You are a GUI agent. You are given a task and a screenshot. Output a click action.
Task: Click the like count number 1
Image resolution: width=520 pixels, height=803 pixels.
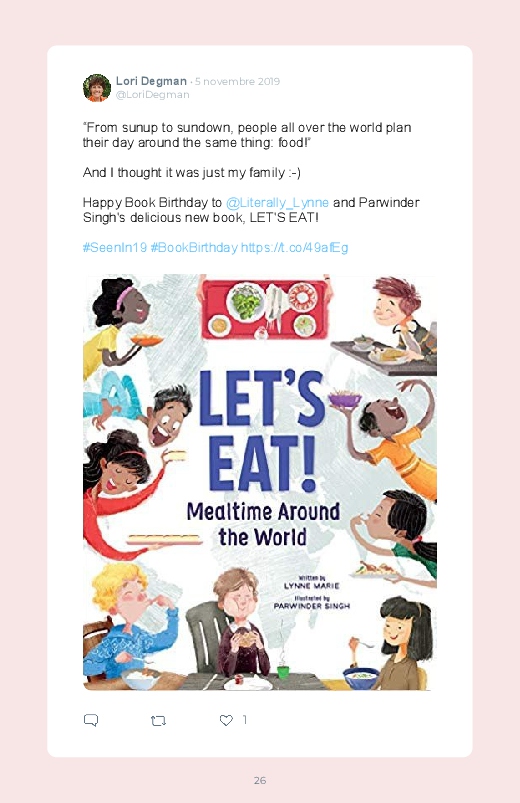point(245,720)
